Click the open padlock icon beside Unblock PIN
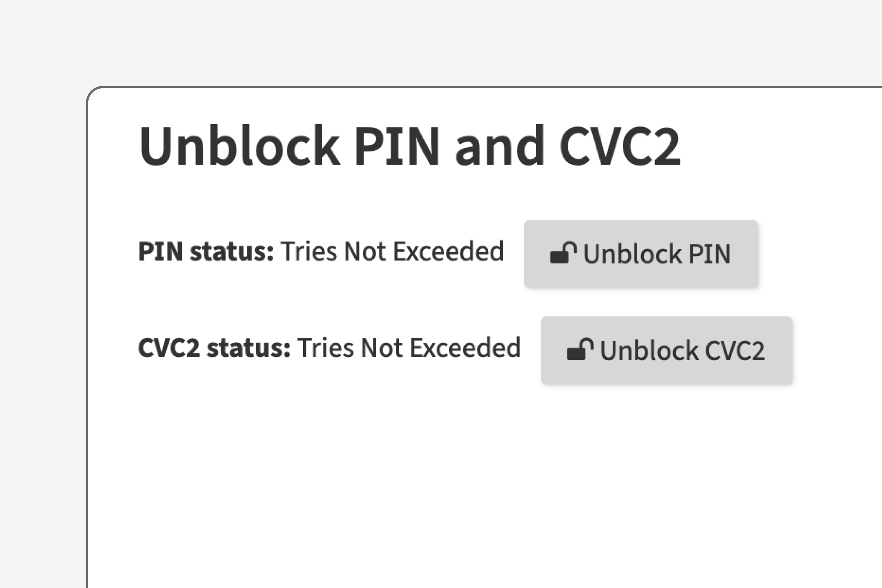The image size is (882, 588). (x=563, y=253)
